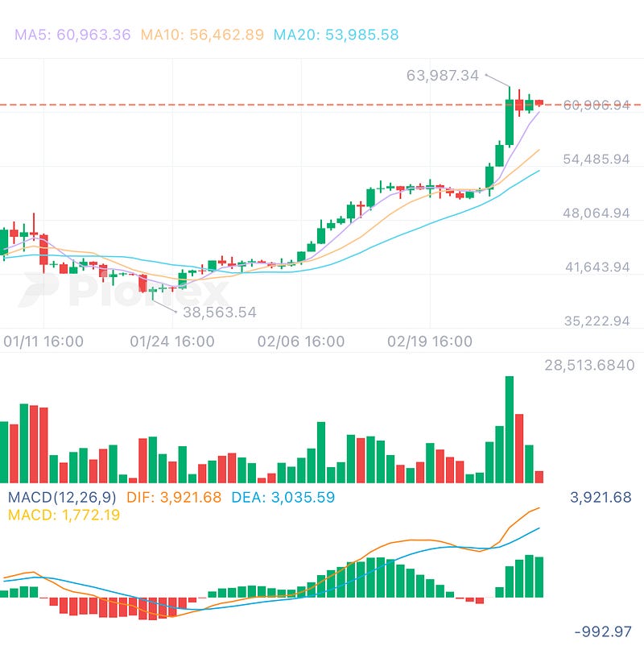Select the MA5: 60,963.36 indicator label
The width and height of the screenshot is (644, 650).
point(72,35)
